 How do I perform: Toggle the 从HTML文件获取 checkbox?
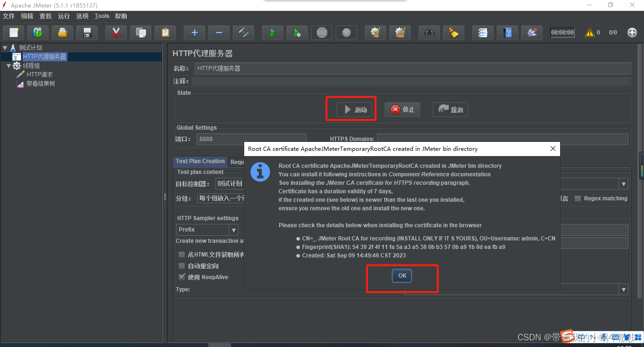(x=182, y=255)
